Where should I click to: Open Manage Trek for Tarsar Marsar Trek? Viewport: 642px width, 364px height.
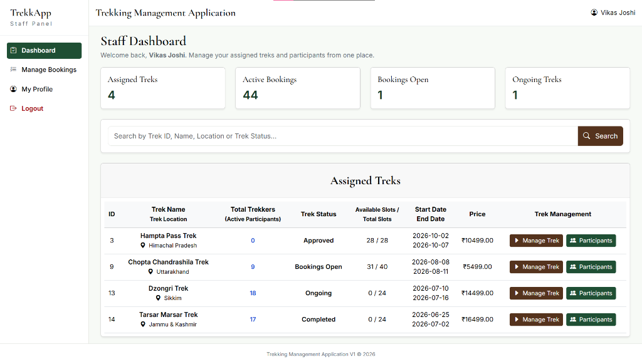coord(537,320)
